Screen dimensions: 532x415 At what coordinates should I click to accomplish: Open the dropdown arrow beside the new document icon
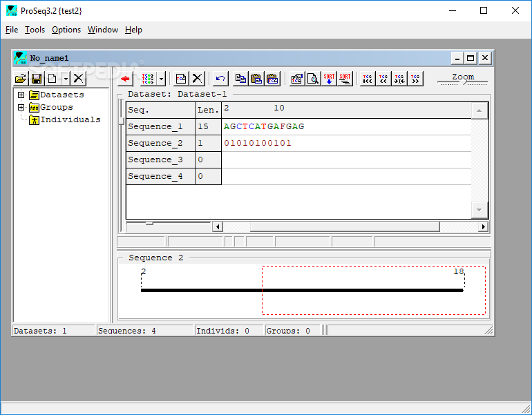click(x=66, y=79)
